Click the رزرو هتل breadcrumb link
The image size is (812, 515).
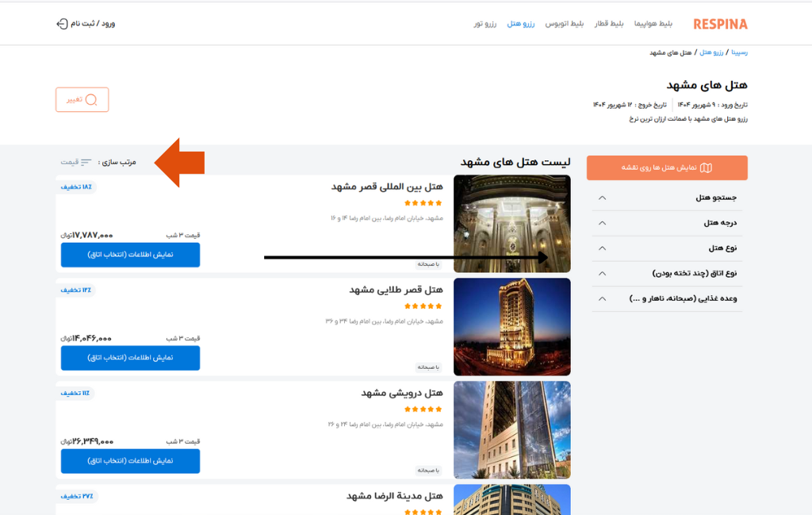point(710,52)
